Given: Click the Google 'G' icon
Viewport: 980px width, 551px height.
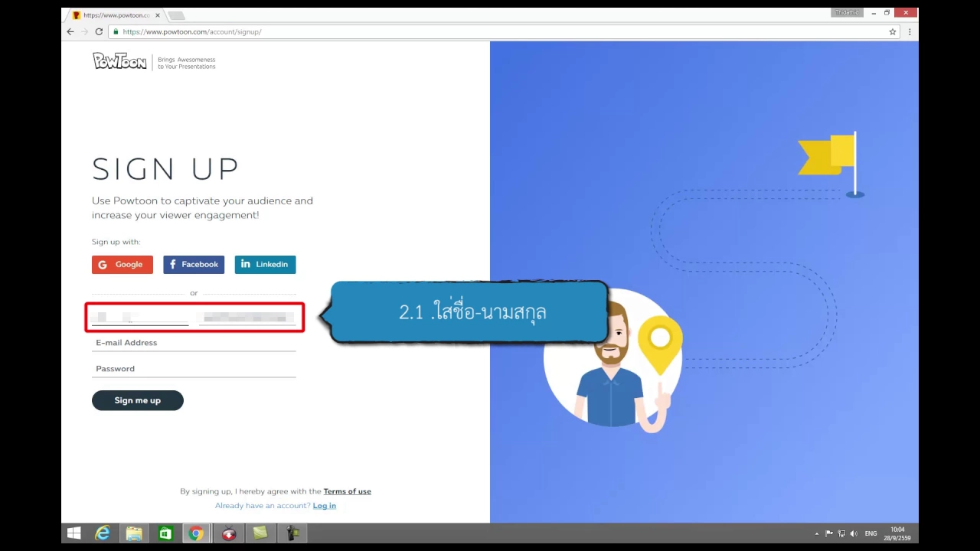Looking at the screenshot, I should (x=103, y=265).
